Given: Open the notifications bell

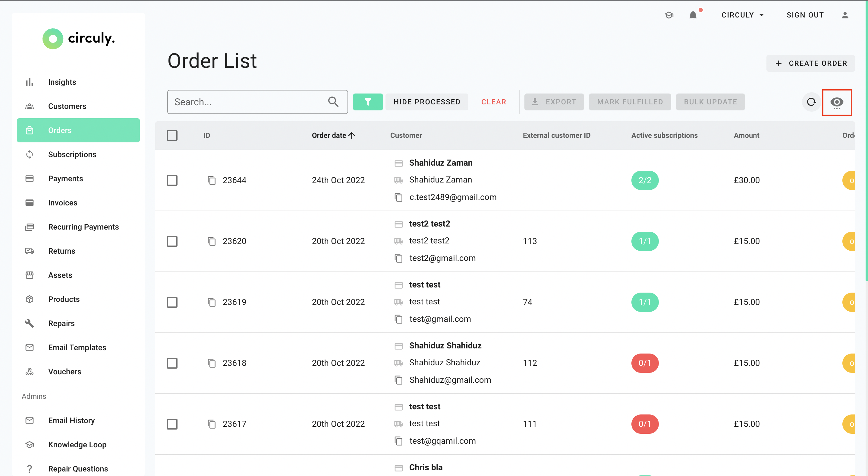Looking at the screenshot, I should pyautogui.click(x=693, y=15).
